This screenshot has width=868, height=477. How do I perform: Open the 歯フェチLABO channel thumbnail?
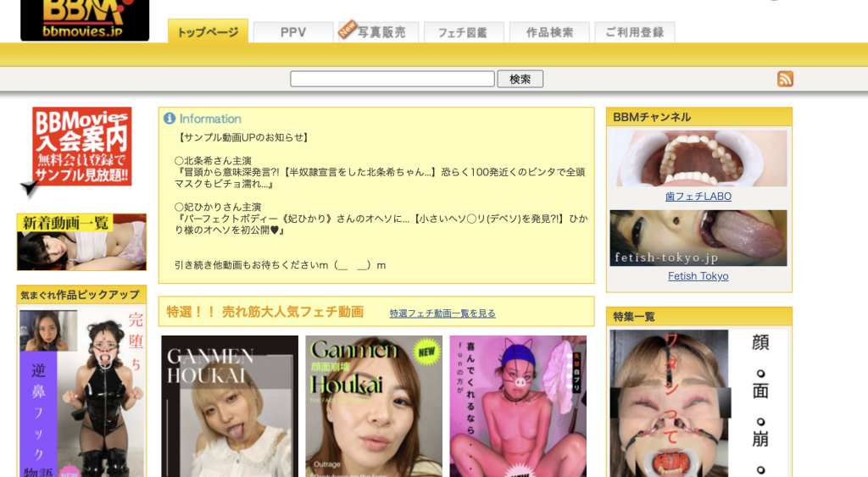[698, 158]
